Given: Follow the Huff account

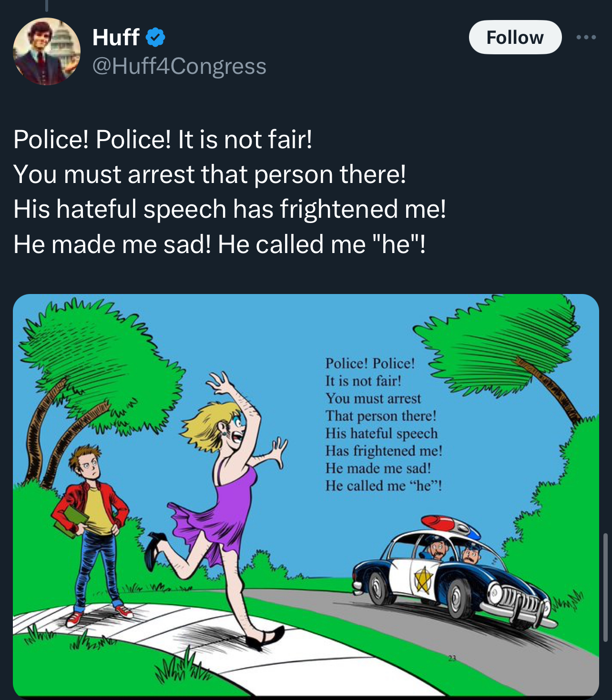Looking at the screenshot, I should (515, 37).
